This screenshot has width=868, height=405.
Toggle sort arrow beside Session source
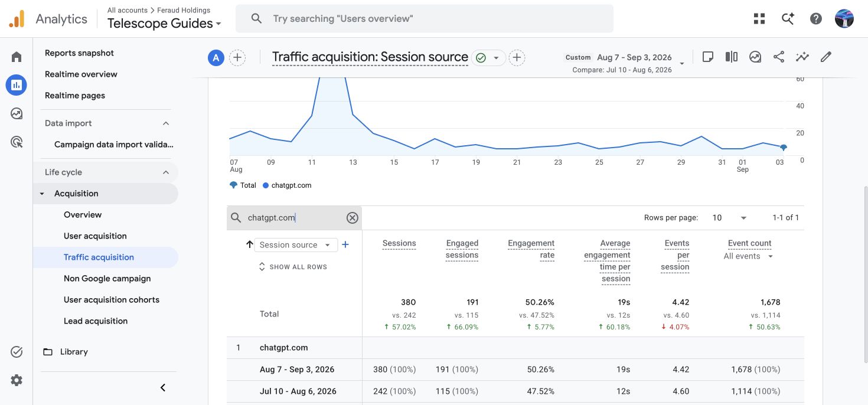click(249, 244)
